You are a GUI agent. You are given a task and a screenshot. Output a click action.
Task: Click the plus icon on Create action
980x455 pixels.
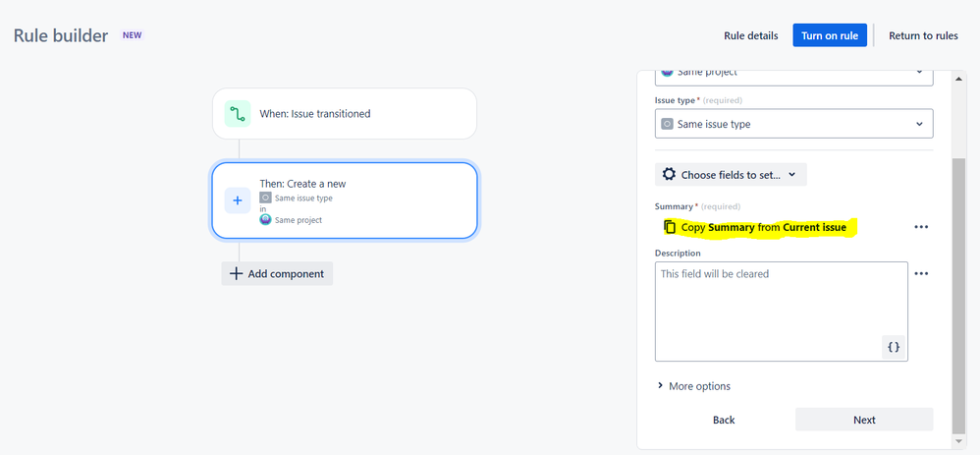point(238,200)
